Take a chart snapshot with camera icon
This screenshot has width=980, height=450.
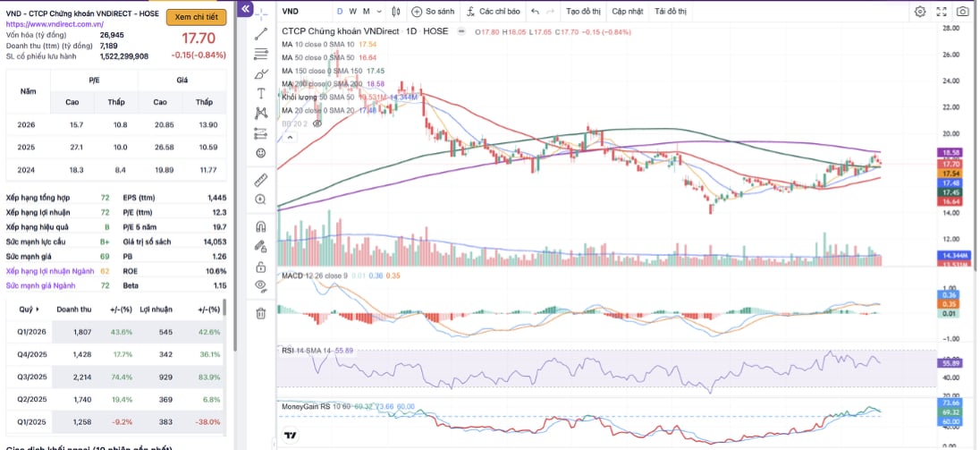962,12
